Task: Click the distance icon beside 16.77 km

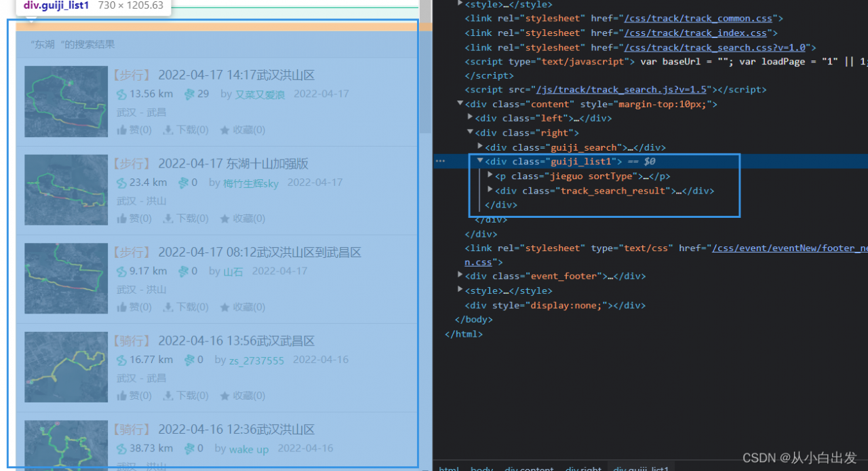Action: point(122,360)
